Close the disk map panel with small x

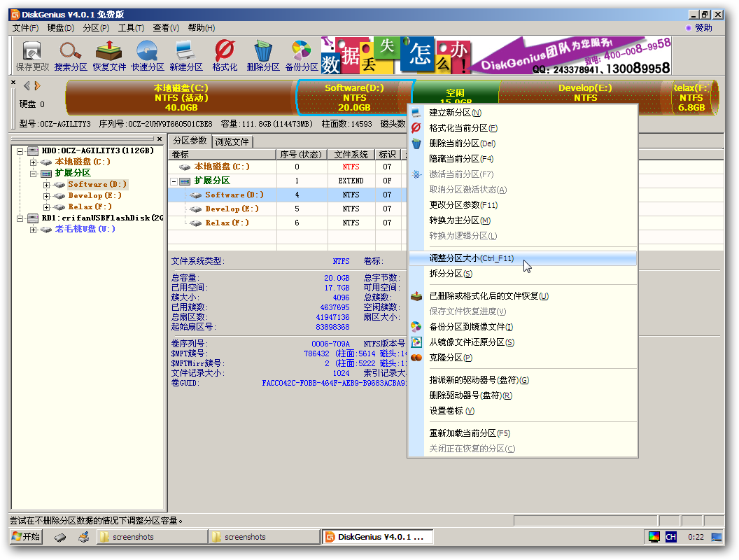click(x=13, y=83)
